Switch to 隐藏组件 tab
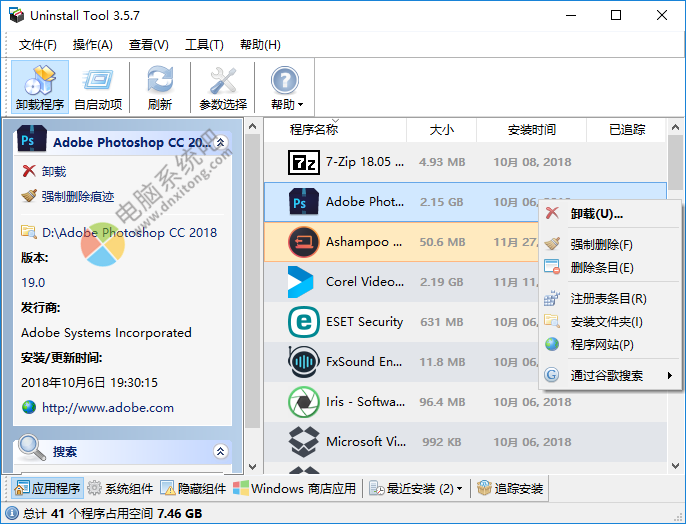This screenshot has height=524, width=686. 193,488
